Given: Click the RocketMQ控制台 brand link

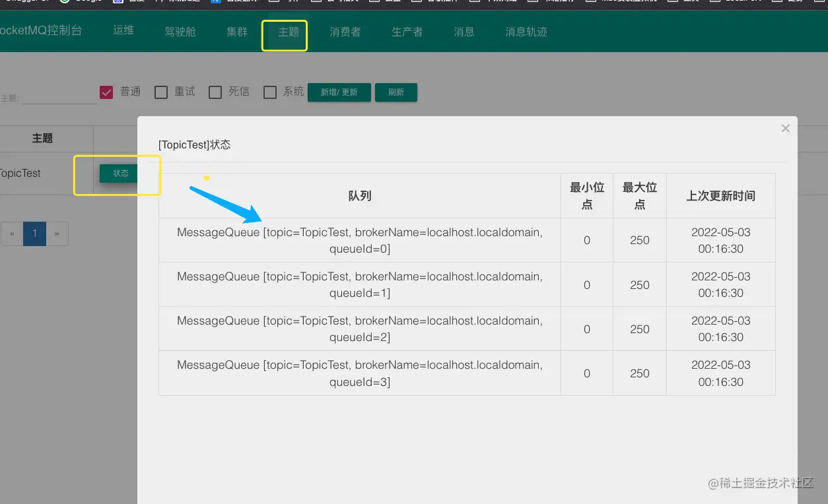Looking at the screenshot, I should click(x=41, y=30).
